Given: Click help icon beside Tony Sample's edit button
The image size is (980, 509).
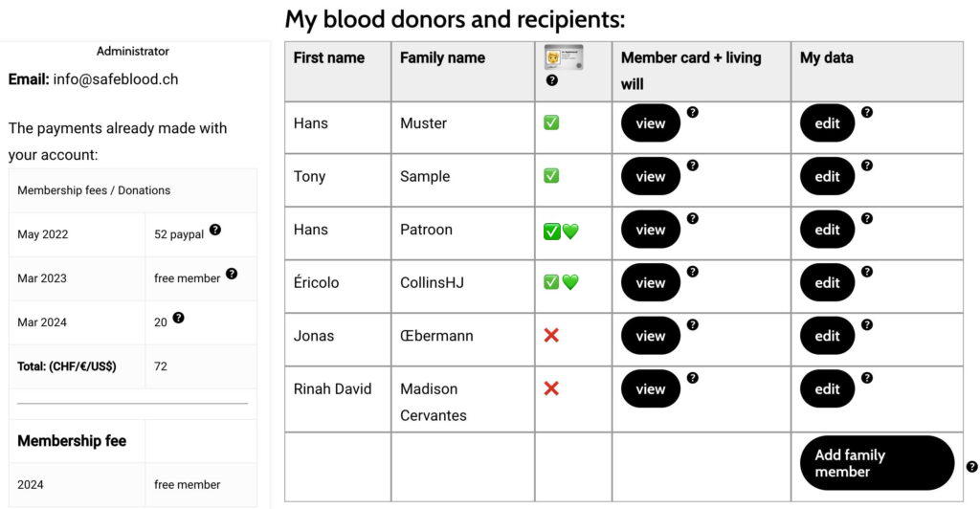Looking at the screenshot, I should [x=867, y=165].
